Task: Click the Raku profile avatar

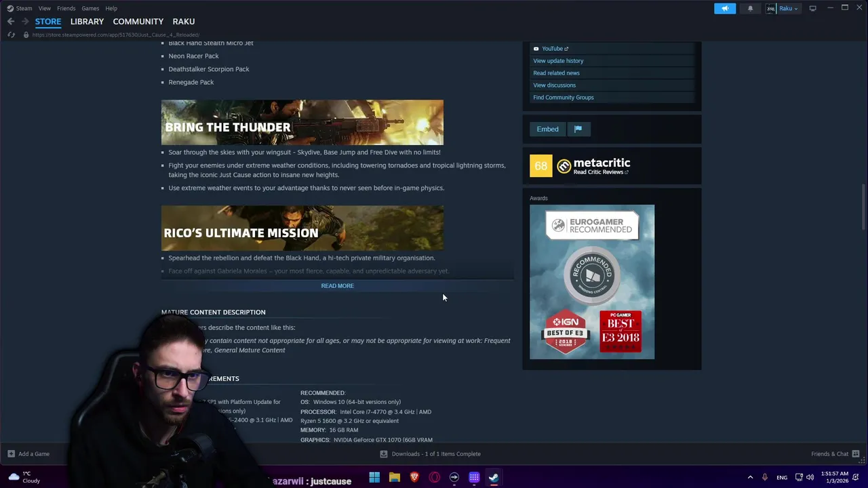Action: [771, 8]
